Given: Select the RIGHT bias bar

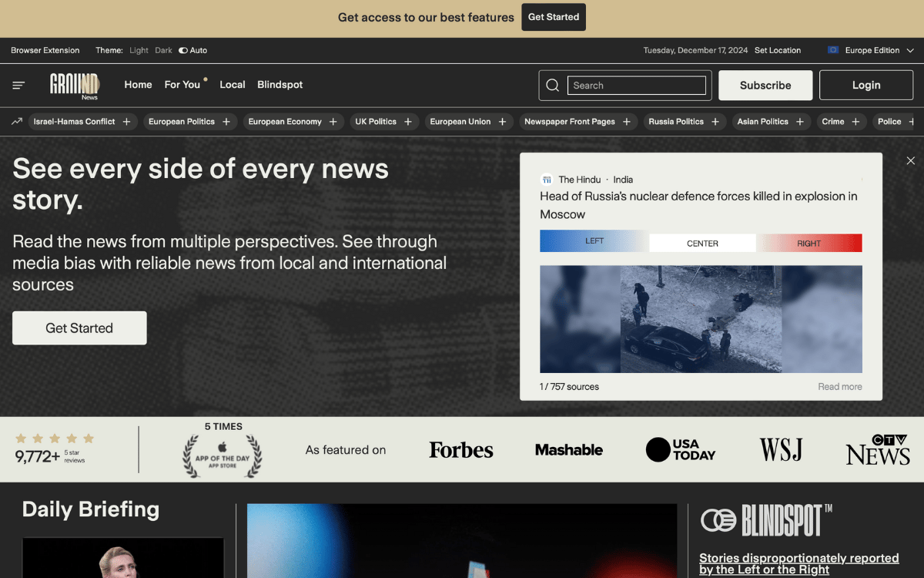Looking at the screenshot, I should tap(809, 244).
